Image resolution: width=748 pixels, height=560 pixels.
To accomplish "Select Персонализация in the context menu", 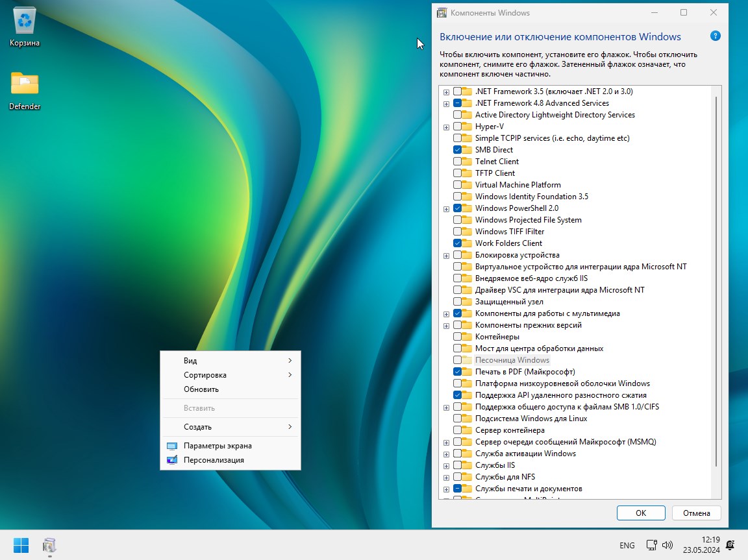I will [x=231, y=460].
